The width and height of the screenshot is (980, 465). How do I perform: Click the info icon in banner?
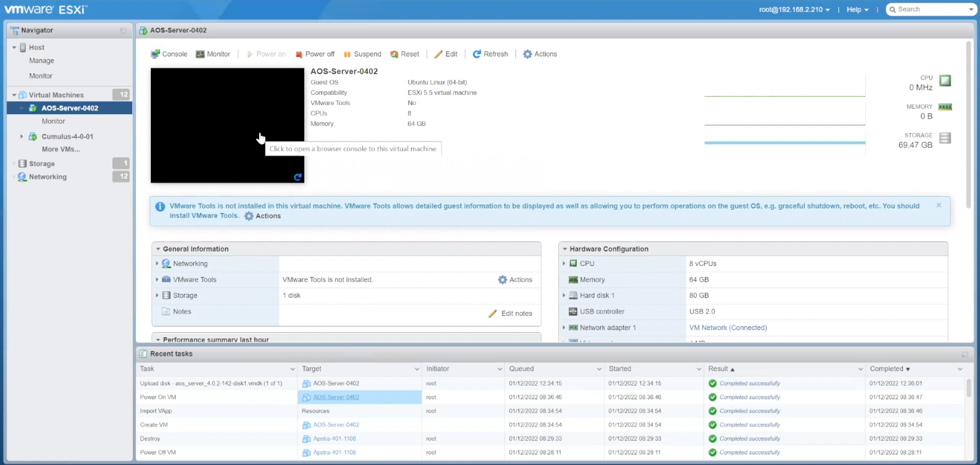tap(160, 207)
